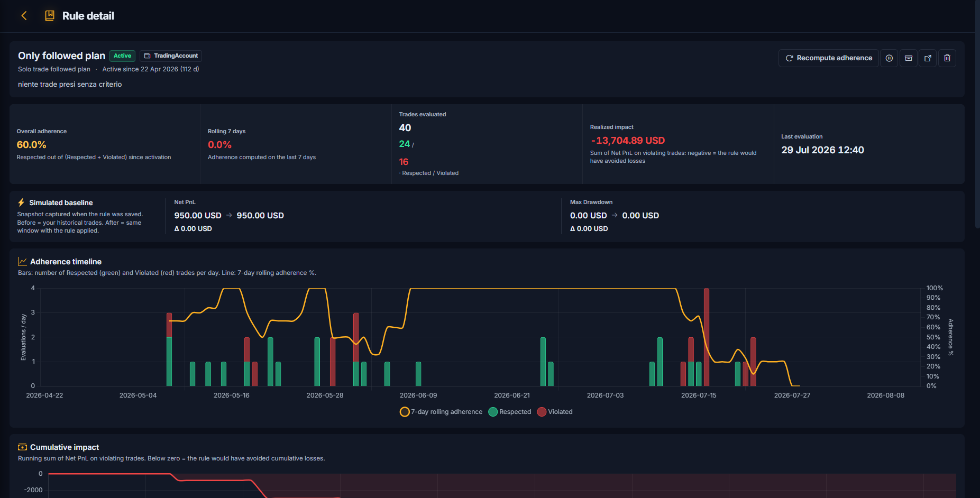Click the Cumulative impact money icon
This screenshot has width=980, height=498.
[22, 447]
